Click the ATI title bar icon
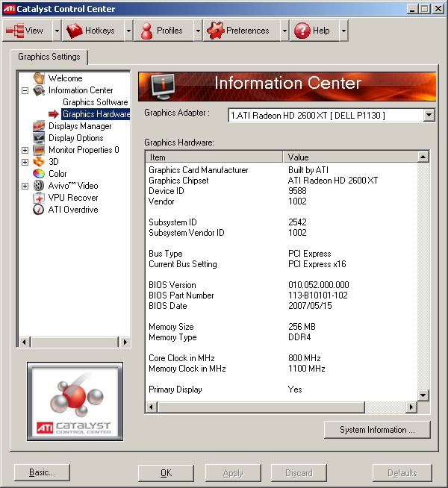The height and width of the screenshot is (488, 448). pyautogui.click(x=9, y=8)
